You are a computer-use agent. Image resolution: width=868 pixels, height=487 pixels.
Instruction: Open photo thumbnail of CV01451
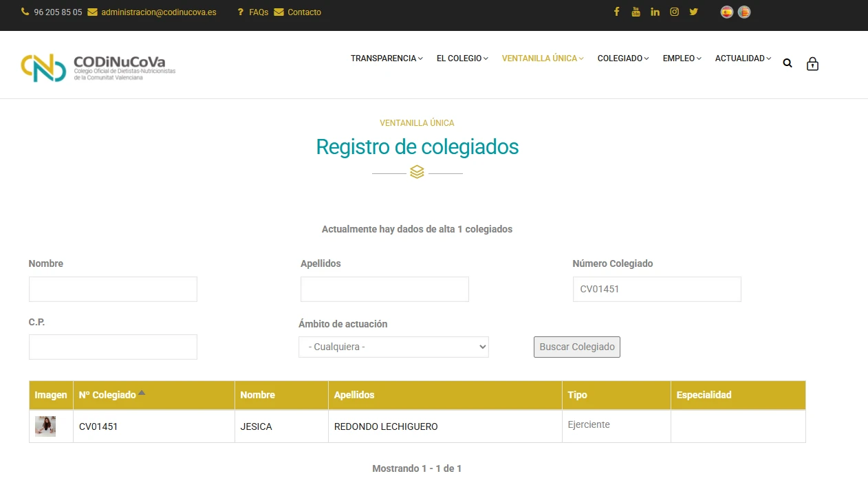click(45, 426)
